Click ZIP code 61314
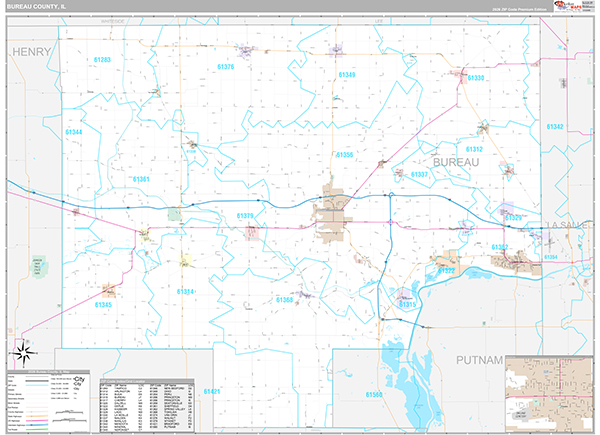This screenshot has width=600, height=435. 185,292
